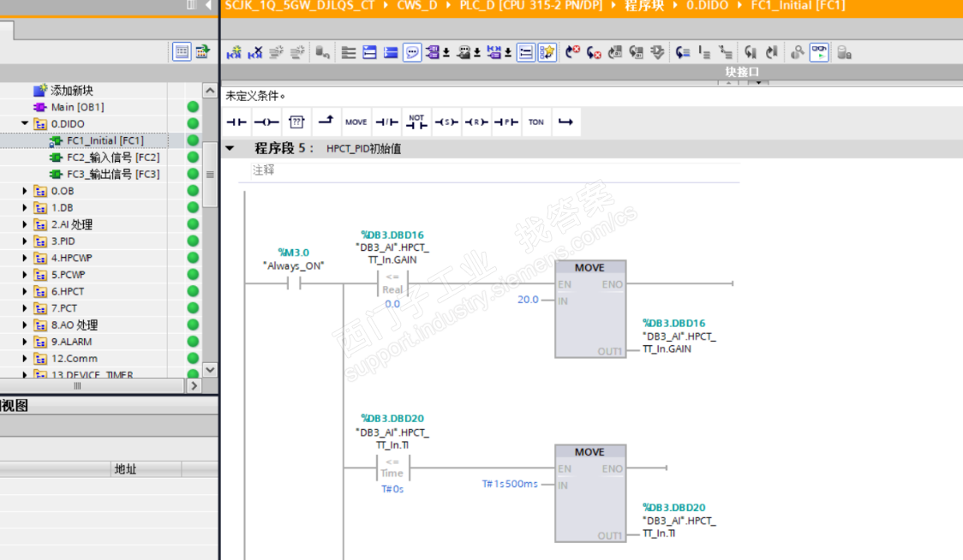Insert Set coil from favorites
This screenshot has height=560, width=963.
pyautogui.click(x=446, y=122)
